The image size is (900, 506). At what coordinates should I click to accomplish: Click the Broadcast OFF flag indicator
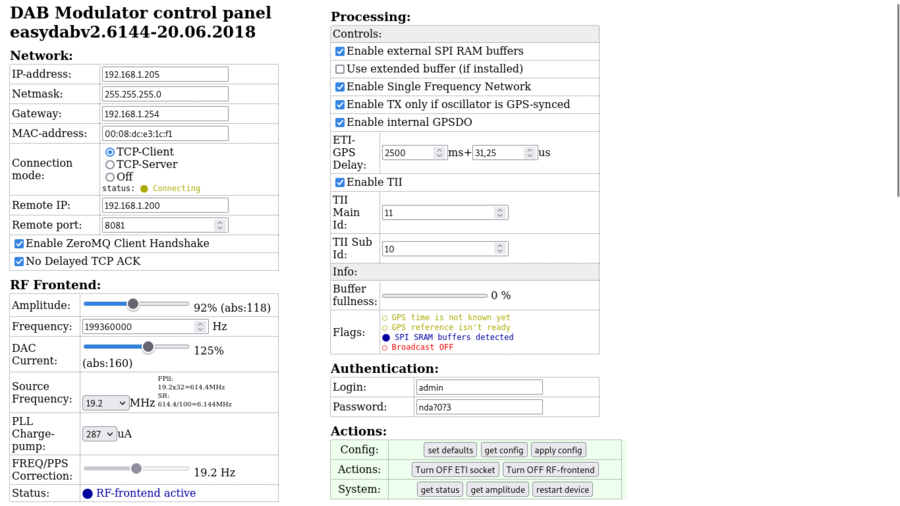point(385,348)
